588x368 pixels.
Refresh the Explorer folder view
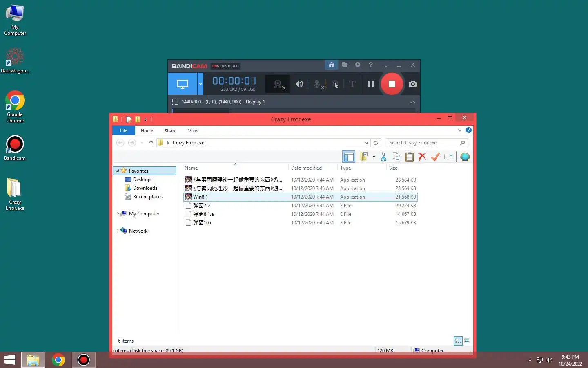click(376, 143)
